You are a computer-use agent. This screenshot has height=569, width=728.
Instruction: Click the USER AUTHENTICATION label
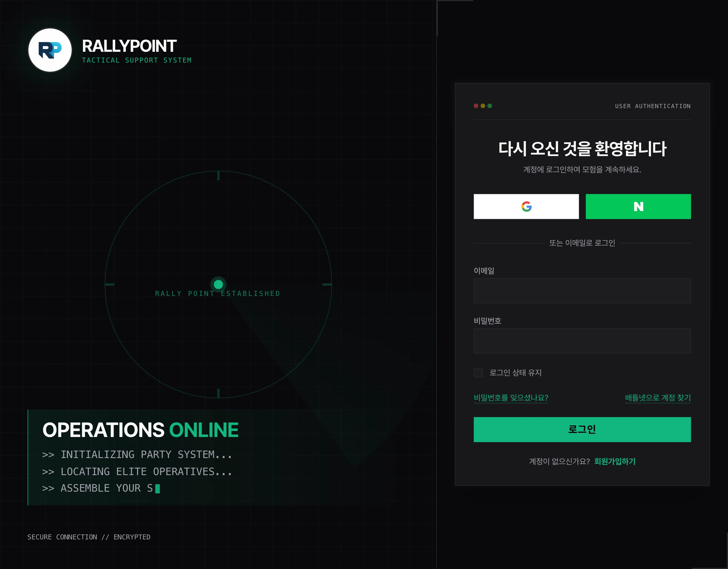[653, 106]
